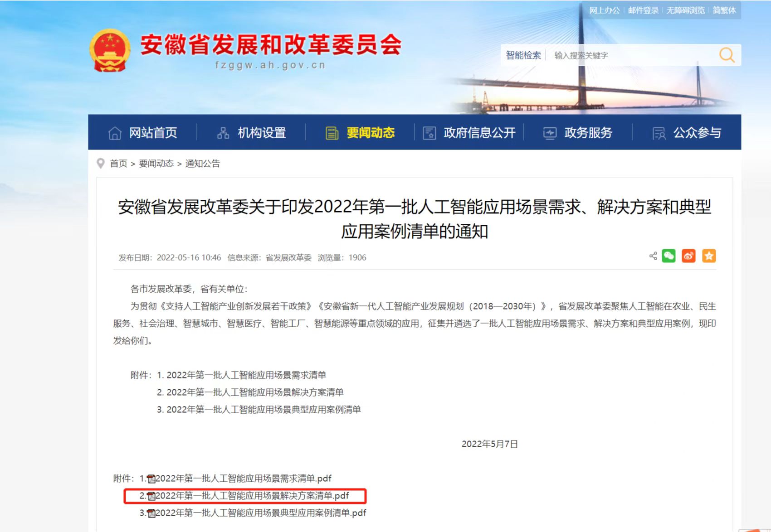Focus the 输入搜索关键字 search field
Viewport: 771px width, 532px height.
pos(630,55)
